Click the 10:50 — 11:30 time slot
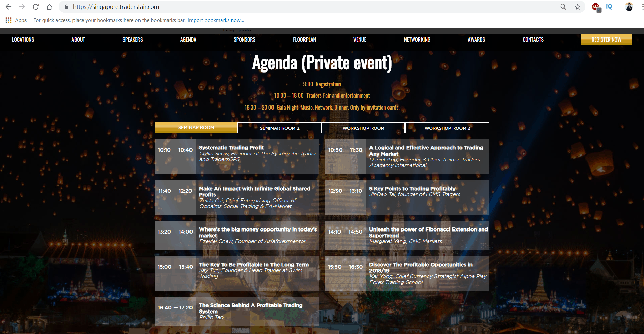Viewport: 644px width, 334px height. coord(345,150)
